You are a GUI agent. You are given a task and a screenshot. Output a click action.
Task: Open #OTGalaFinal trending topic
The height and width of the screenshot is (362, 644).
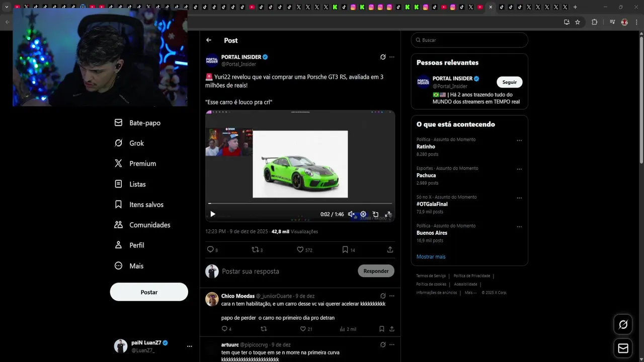click(432, 204)
